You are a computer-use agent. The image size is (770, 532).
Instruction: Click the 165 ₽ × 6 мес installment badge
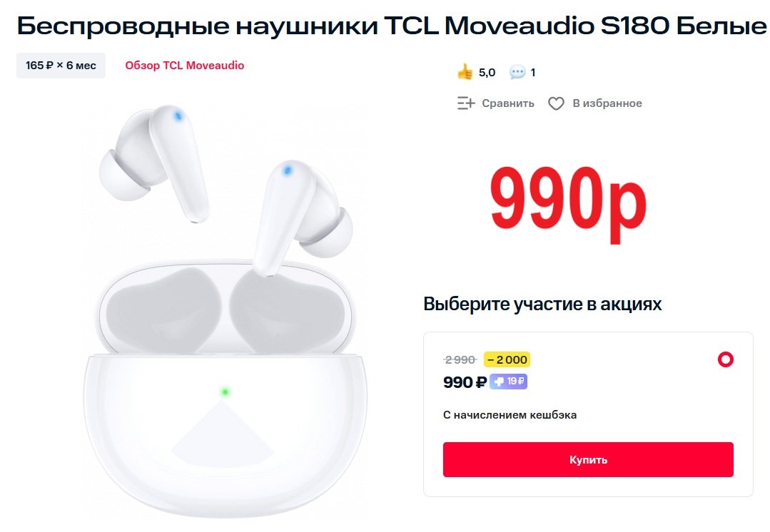pos(61,66)
